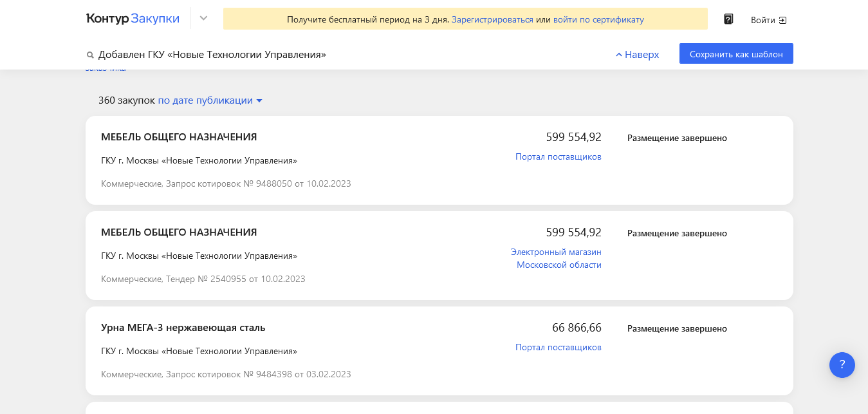The image size is (868, 414).
Task: Go up using the Наверх link
Action: [638, 55]
